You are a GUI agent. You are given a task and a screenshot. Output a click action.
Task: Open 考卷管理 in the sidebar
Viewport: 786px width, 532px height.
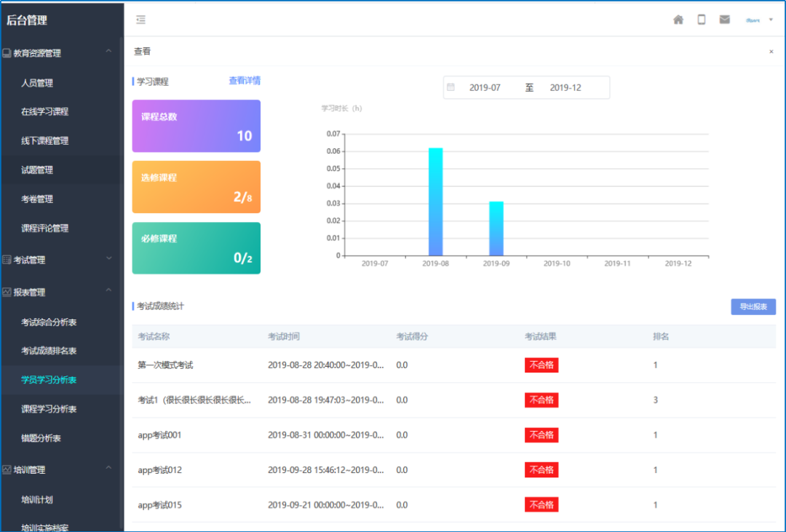tap(37, 199)
